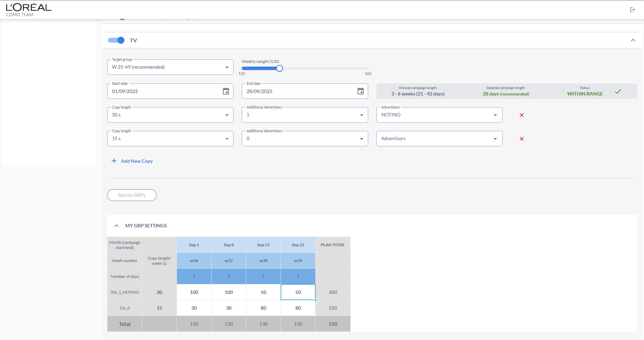Collapse the My GRP Settings panel

[116, 226]
